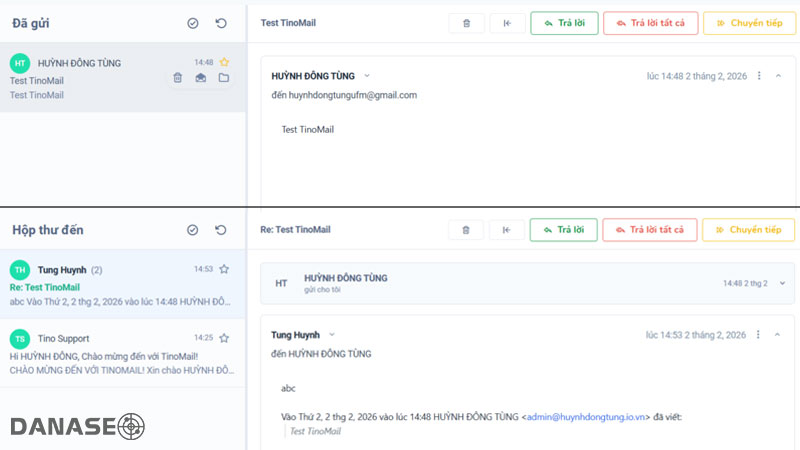The width and height of the screenshot is (800, 450).
Task: Open sender details dropdown next to Tung Huynh
Action: tap(332, 335)
